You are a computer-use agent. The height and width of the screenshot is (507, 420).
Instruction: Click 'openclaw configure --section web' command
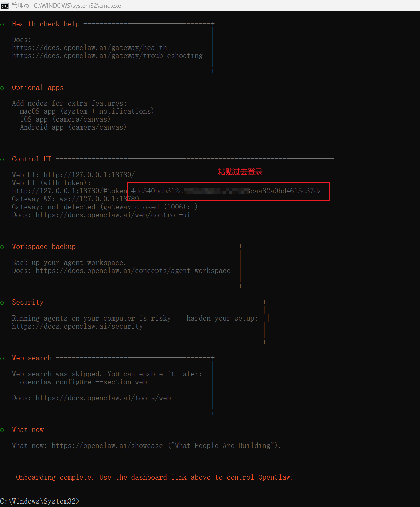[83, 382]
